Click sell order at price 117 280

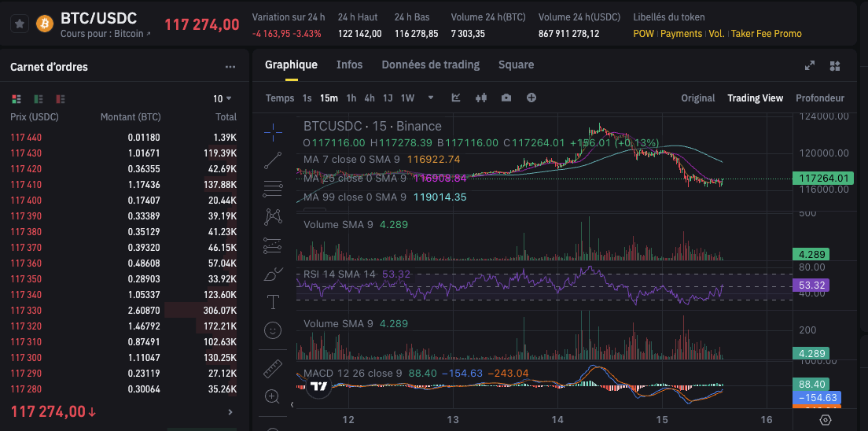point(123,389)
